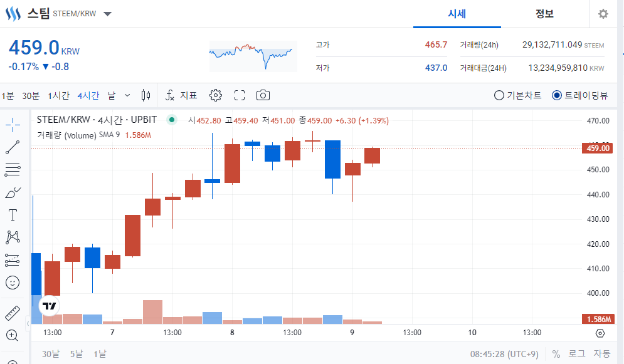This screenshot has width=624, height=364.
Task: Click the 지표 indicators label
Action: (x=189, y=95)
